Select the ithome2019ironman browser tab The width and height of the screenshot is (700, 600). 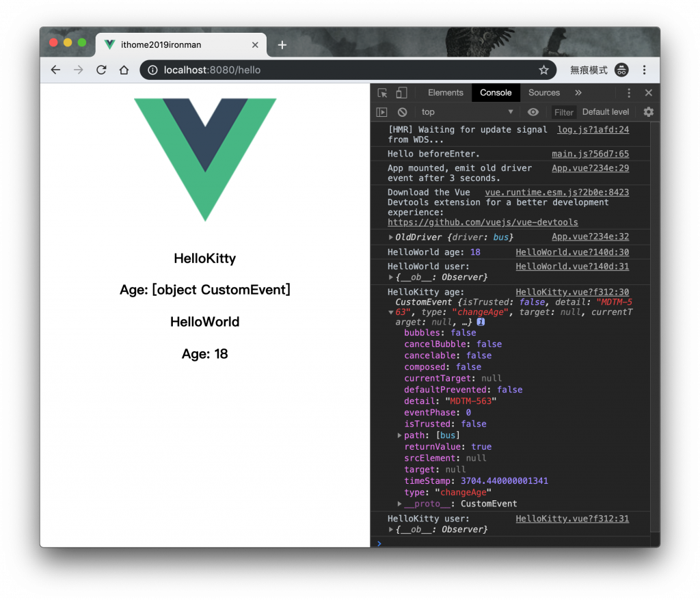pyautogui.click(x=180, y=45)
